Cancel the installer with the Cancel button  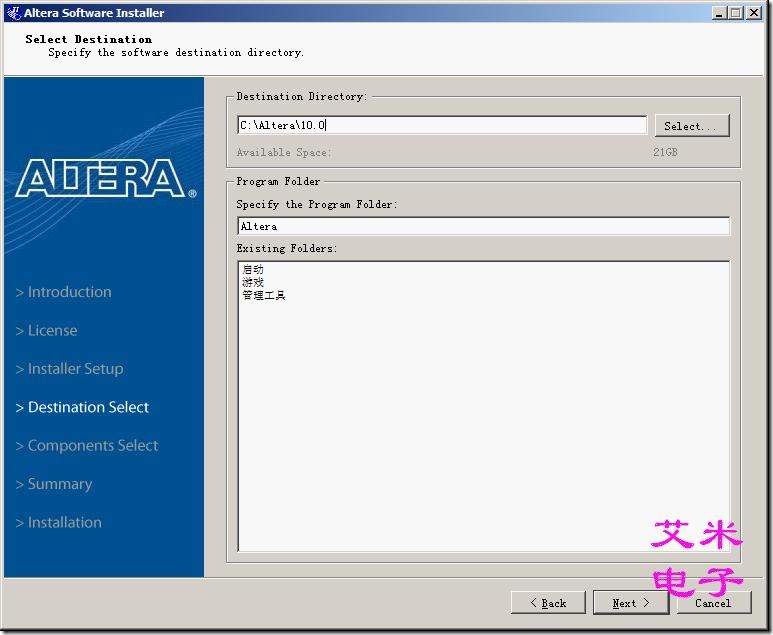coord(713,602)
